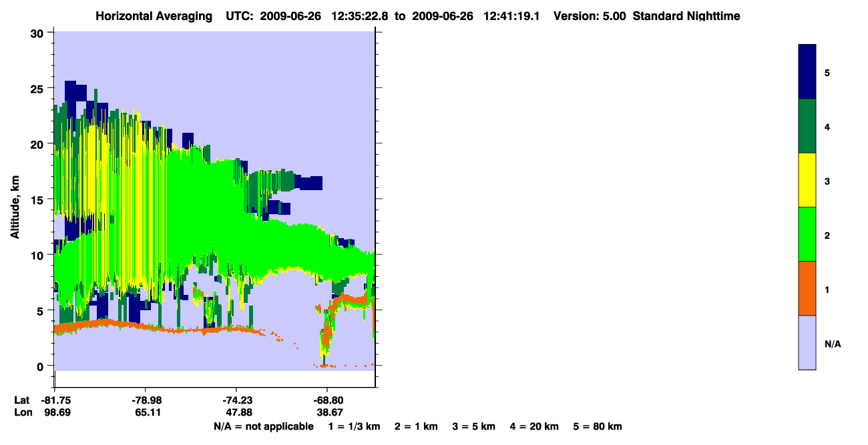Click the colorbar label 'N/A'
Image resolution: width=868 pixels, height=445 pixels.
click(833, 344)
